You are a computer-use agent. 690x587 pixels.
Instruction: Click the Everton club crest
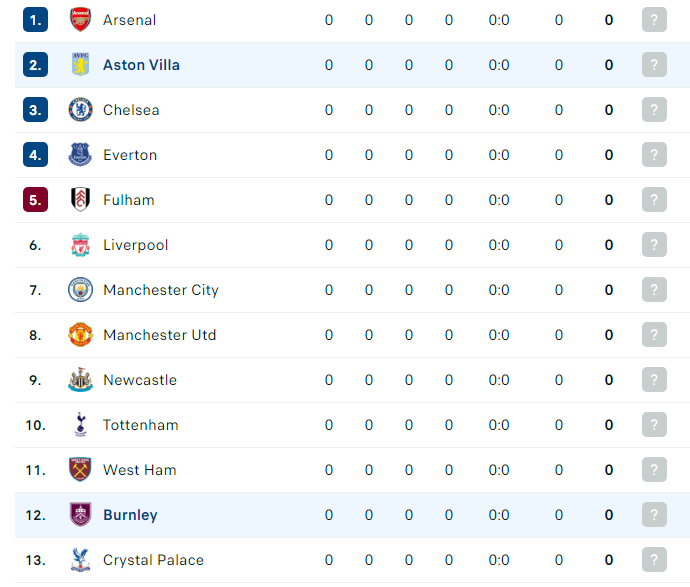point(81,154)
